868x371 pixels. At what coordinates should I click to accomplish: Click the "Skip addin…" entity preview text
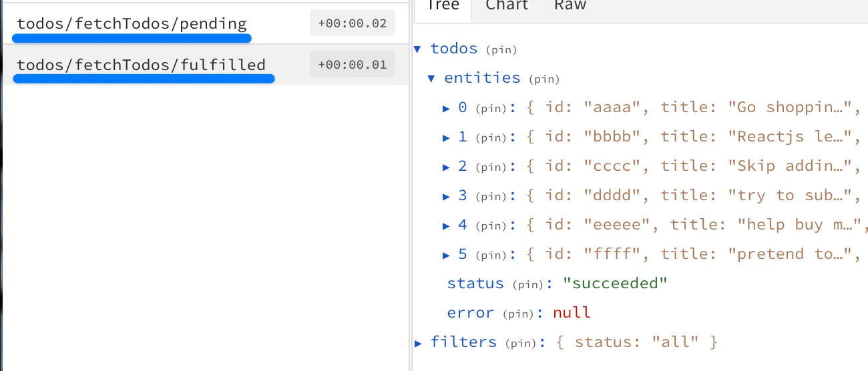coord(791,166)
